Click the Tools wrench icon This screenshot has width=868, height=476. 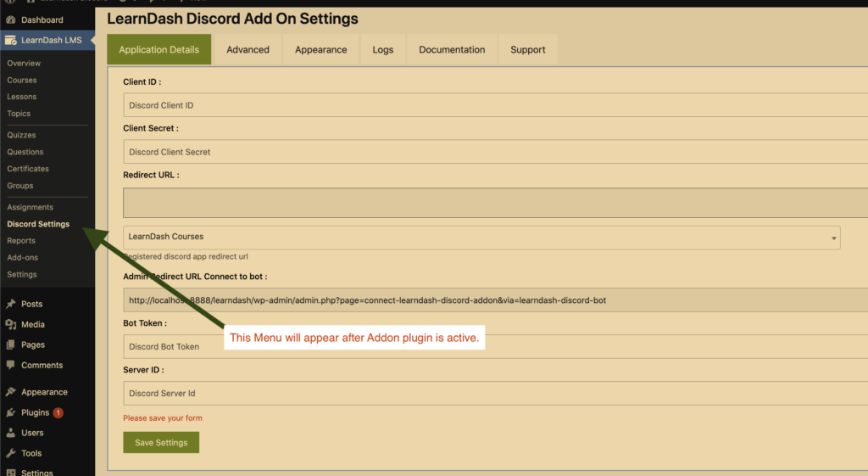tap(10, 453)
